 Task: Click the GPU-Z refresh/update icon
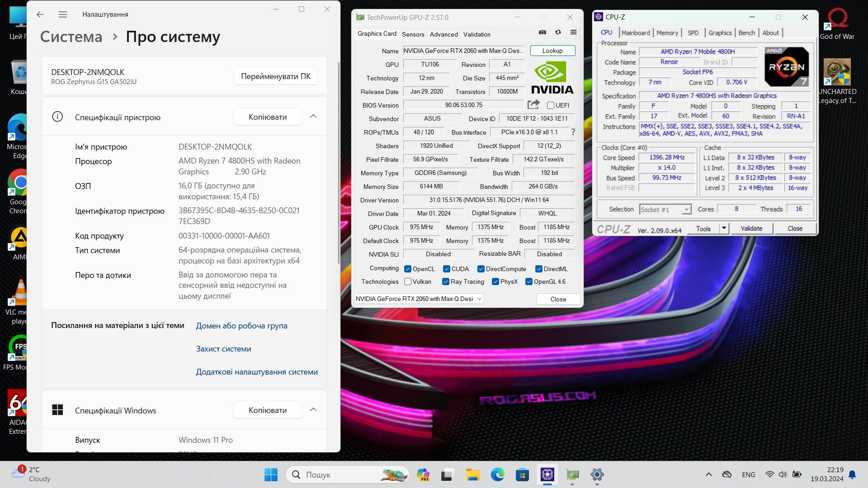pos(557,33)
